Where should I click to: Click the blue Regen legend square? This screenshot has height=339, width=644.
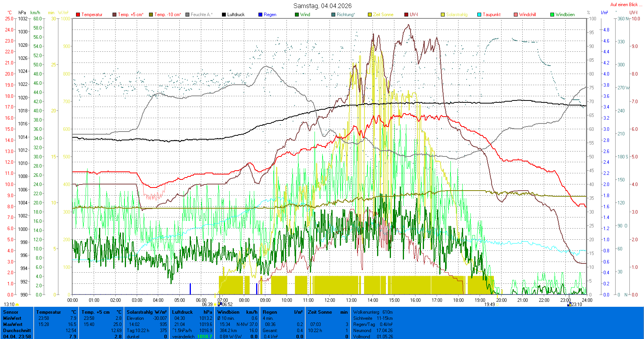click(260, 15)
